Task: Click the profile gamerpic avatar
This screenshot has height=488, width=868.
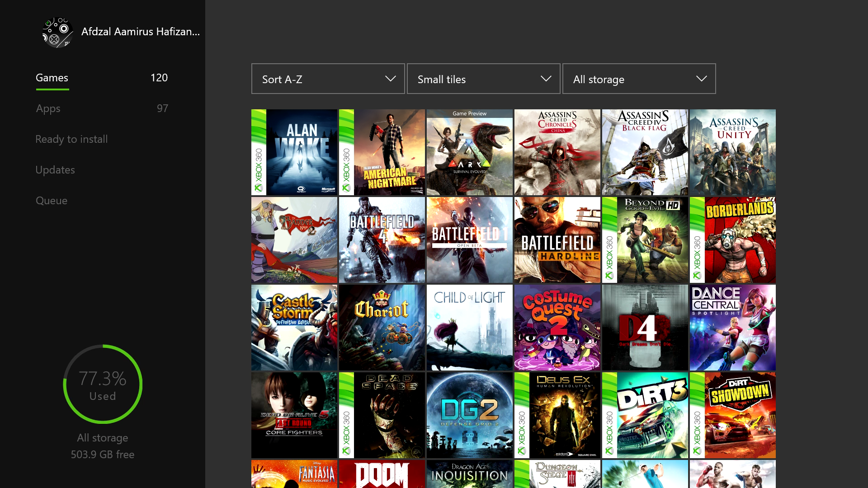Action: point(57,33)
